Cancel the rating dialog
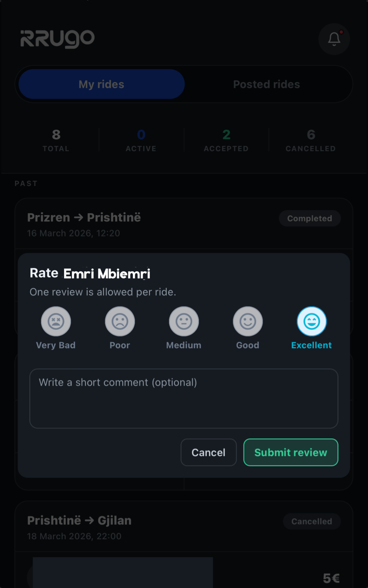Image resolution: width=368 pixels, height=588 pixels. tap(209, 452)
